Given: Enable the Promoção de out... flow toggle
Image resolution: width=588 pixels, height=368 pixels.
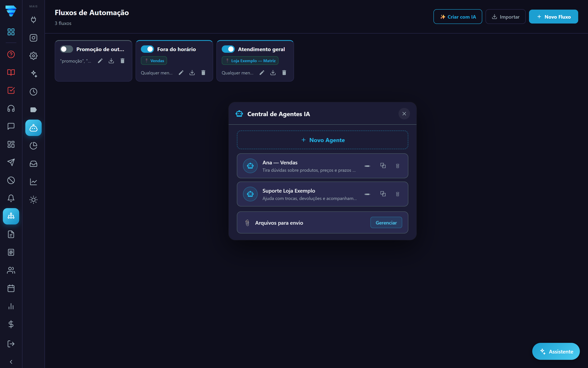Looking at the screenshot, I should (x=66, y=49).
